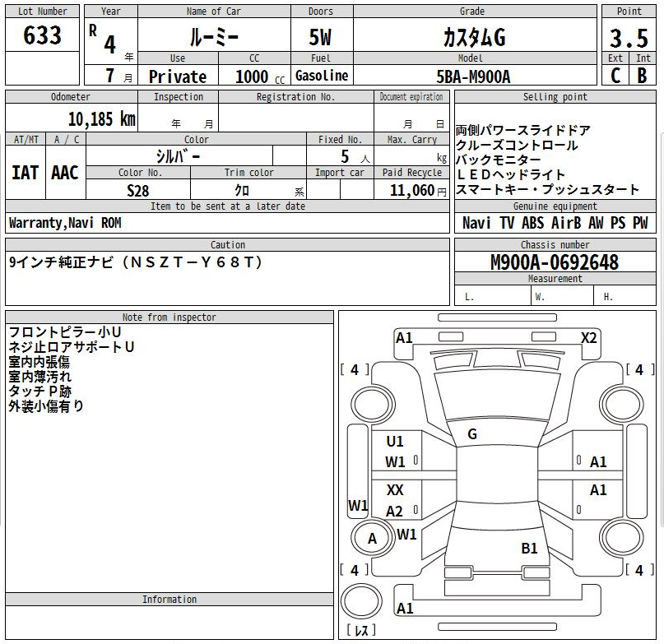Select selling point 両側パワースライドドア

coord(523,131)
